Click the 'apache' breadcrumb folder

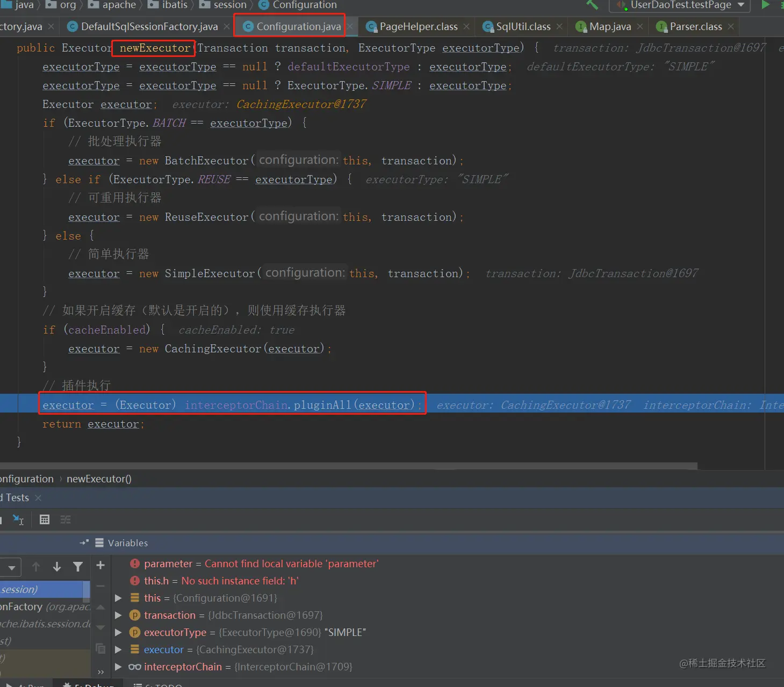coord(112,5)
